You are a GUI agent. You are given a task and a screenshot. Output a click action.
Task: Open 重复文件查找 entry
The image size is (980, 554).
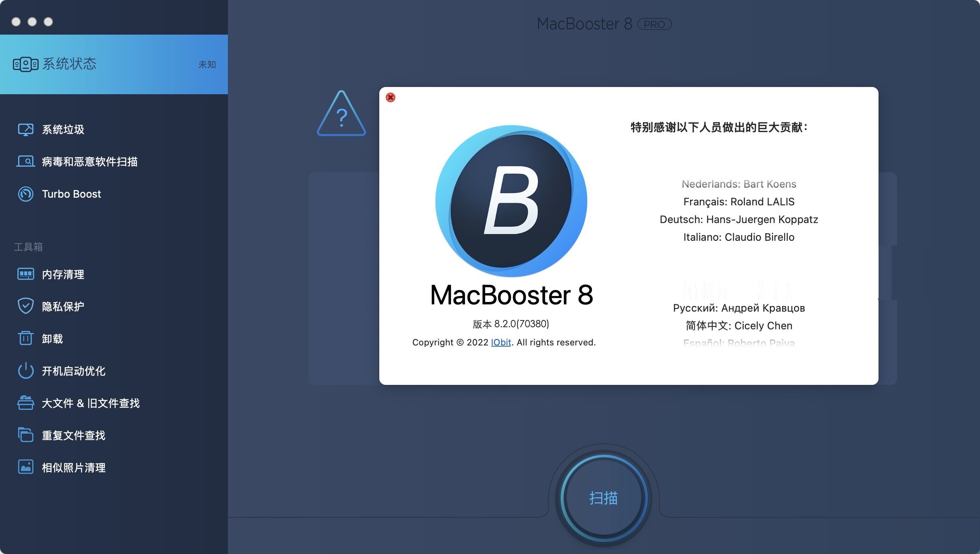74,435
